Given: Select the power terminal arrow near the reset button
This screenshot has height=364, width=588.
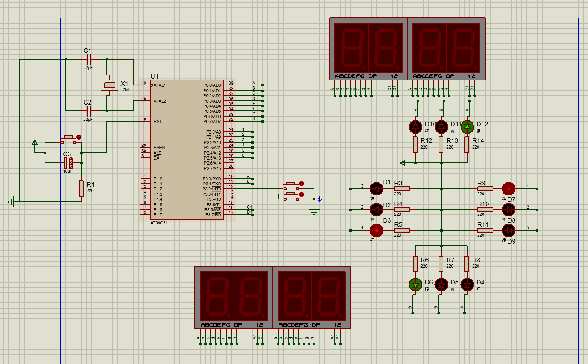Looking at the screenshot, I should pyautogui.click(x=35, y=143).
